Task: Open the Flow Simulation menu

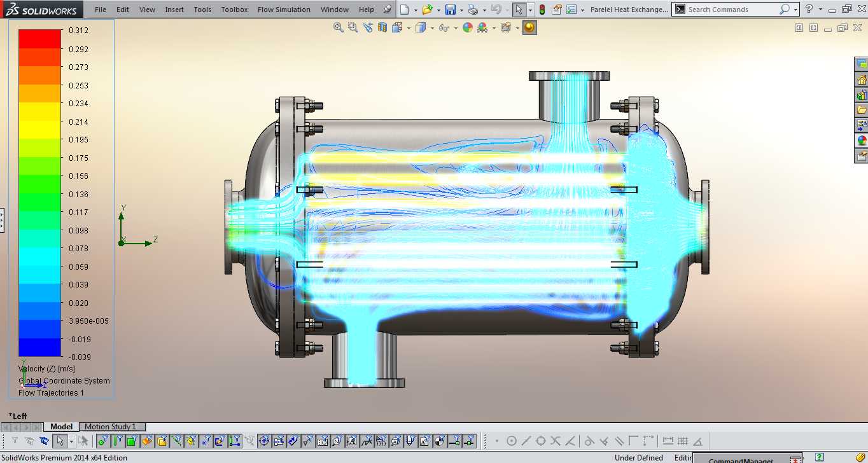Action: 284,10
